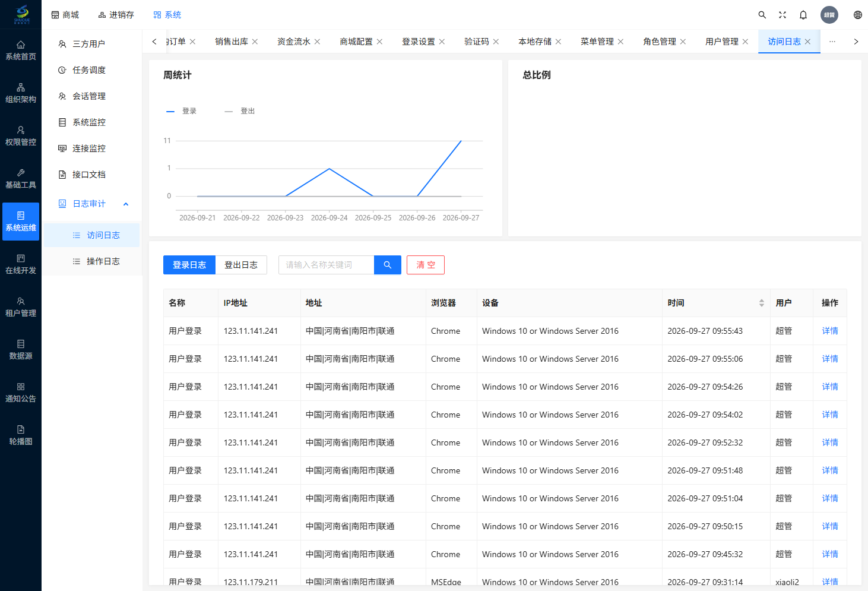The image size is (868, 591).
Task: Switch to 用户管理 tab
Action: point(721,42)
